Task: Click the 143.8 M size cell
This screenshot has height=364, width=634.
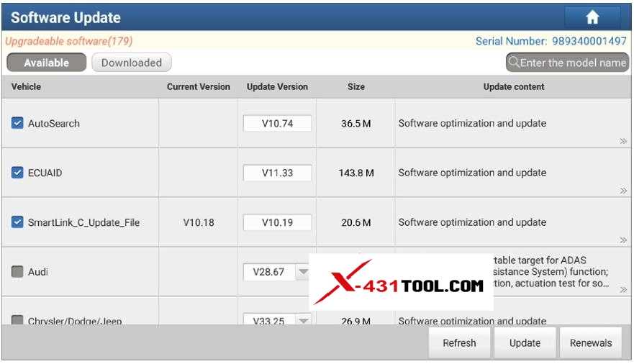Action: [x=356, y=173]
